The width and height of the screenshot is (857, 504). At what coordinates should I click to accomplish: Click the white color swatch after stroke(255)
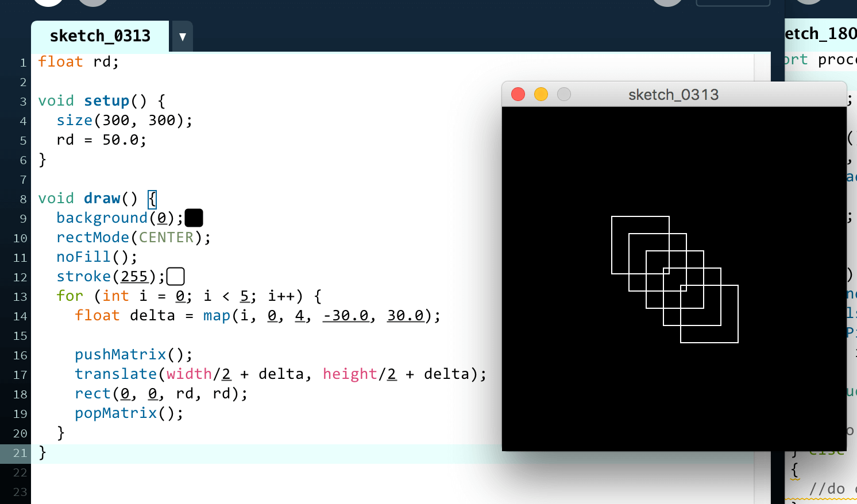[176, 277]
